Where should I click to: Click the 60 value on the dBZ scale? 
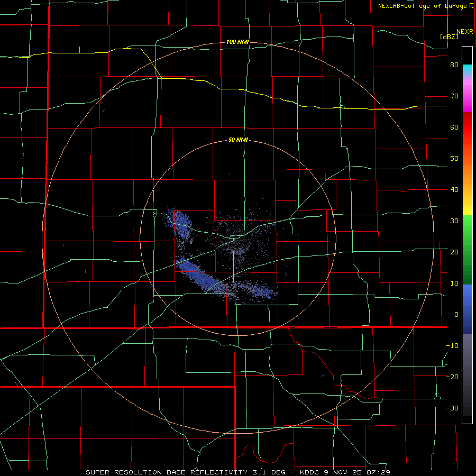tap(454, 127)
